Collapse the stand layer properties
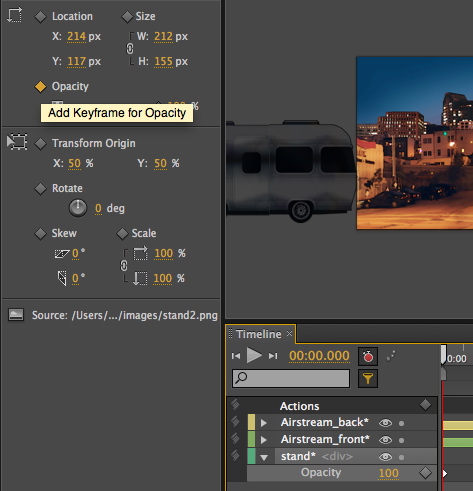Image resolution: width=473 pixels, height=491 pixels. point(264,457)
